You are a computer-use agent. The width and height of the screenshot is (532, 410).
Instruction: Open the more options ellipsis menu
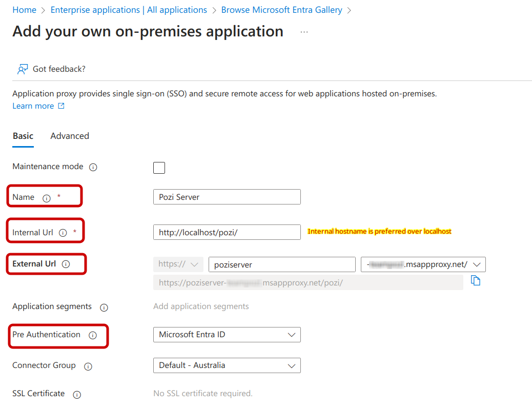pyautogui.click(x=304, y=32)
